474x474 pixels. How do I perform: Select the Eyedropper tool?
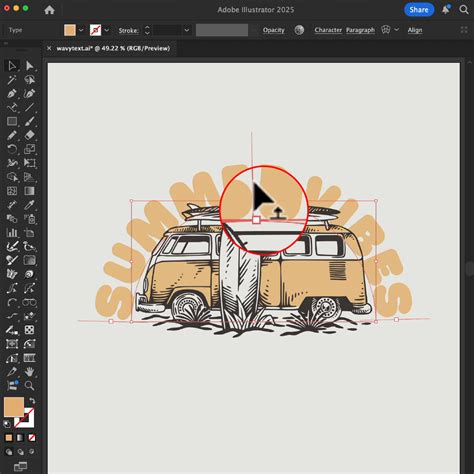point(29,205)
